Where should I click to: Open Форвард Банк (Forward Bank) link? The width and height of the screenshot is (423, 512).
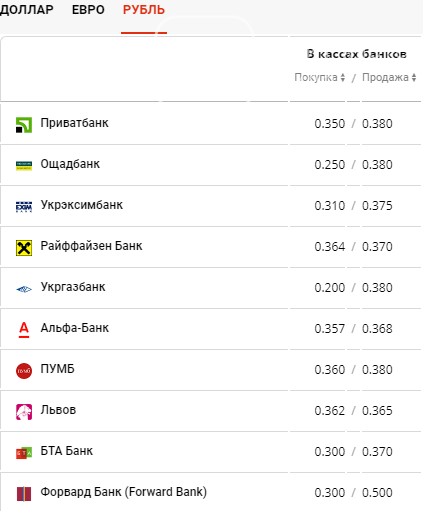[124, 492]
